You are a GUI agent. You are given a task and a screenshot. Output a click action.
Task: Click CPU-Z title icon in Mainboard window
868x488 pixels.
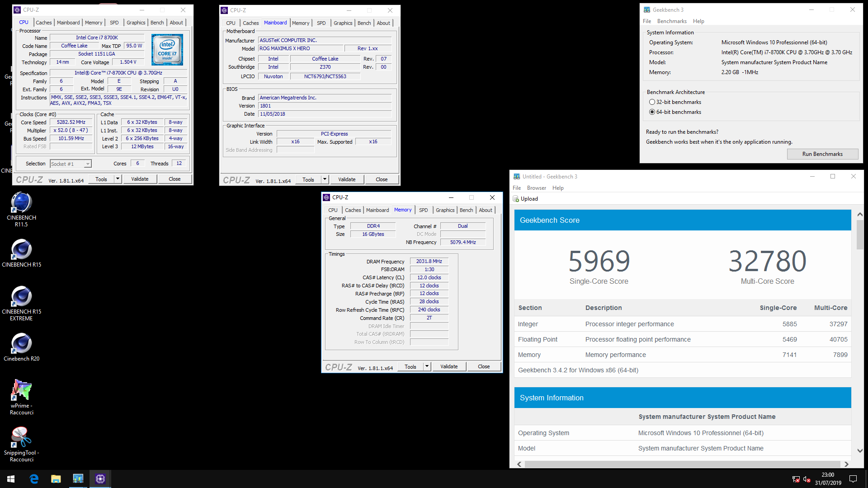(224, 10)
